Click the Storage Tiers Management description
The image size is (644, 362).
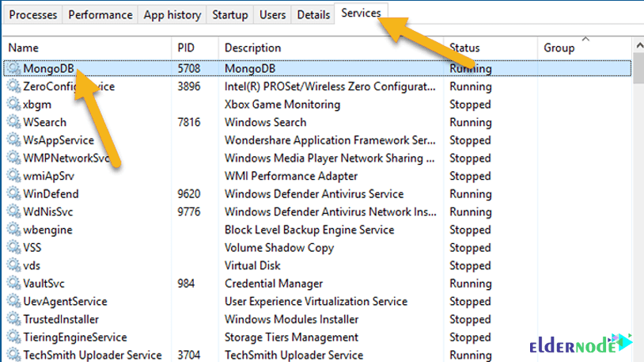tap(292, 337)
